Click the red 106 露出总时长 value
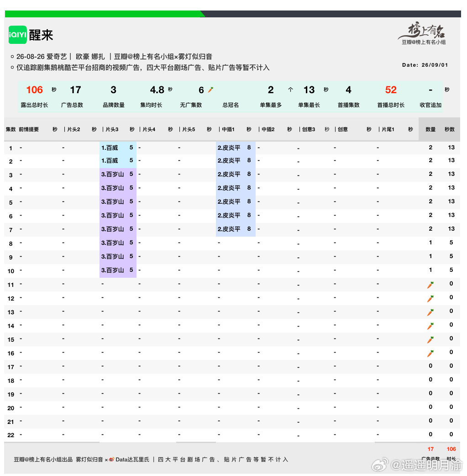Image resolution: width=467 pixels, height=476 pixels. [x=34, y=90]
